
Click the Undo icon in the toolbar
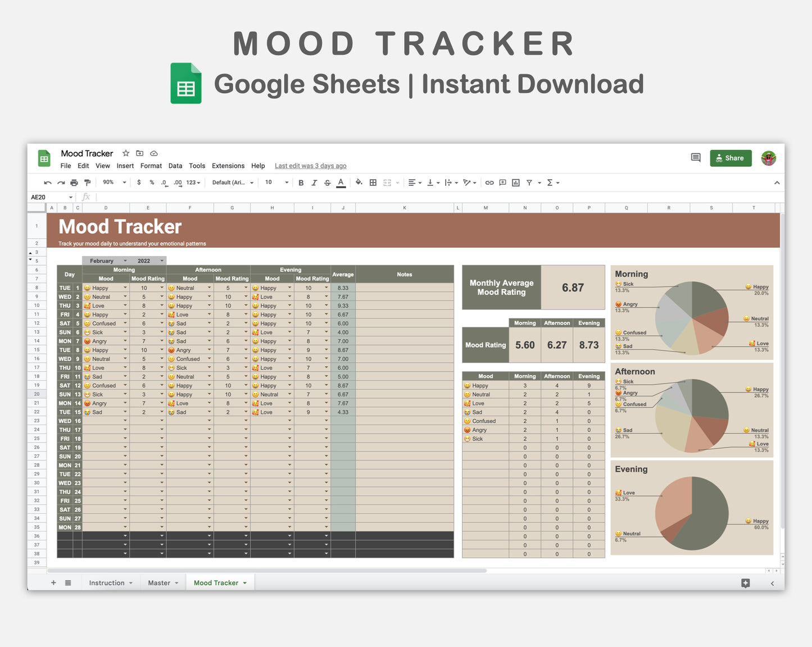point(48,182)
